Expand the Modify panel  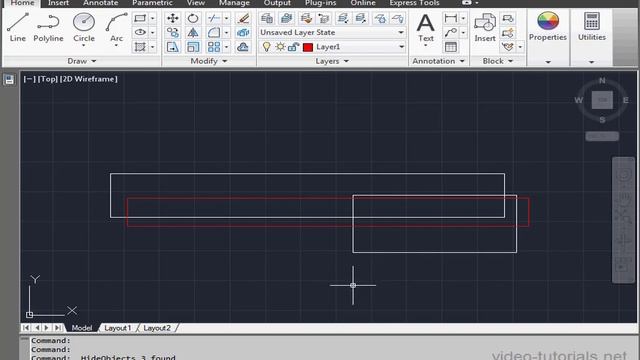pyautogui.click(x=209, y=61)
